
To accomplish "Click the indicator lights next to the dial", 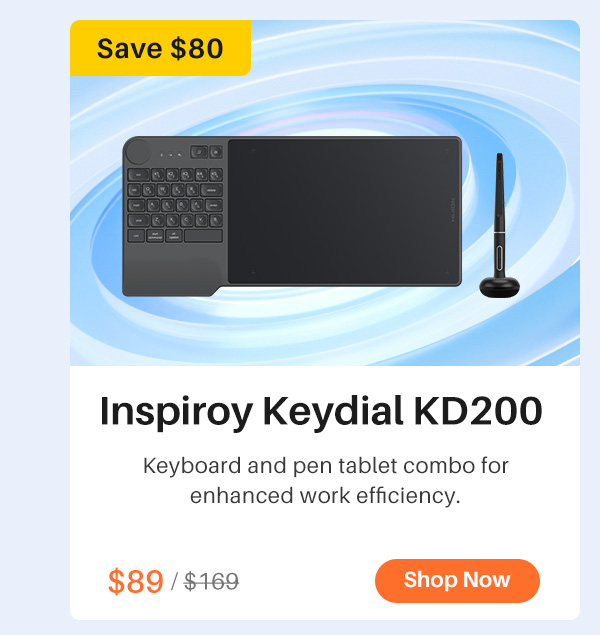I will (x=170, y=155).
